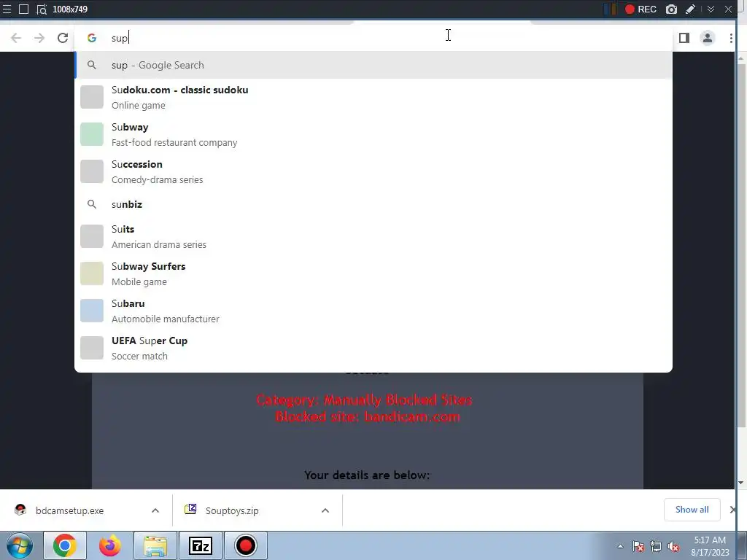
Task: Open Windows Explorer folder in taskbar
Action: [x=155, y=545]
